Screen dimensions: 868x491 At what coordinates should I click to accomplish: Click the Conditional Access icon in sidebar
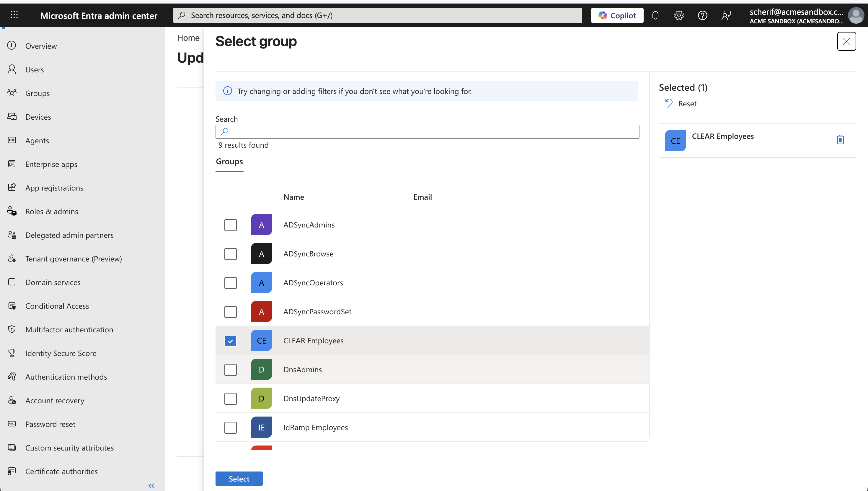12,305
